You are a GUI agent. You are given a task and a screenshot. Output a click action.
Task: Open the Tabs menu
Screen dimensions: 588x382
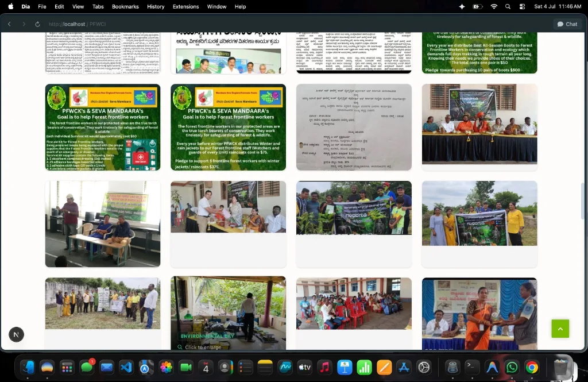tap(98, 6)
